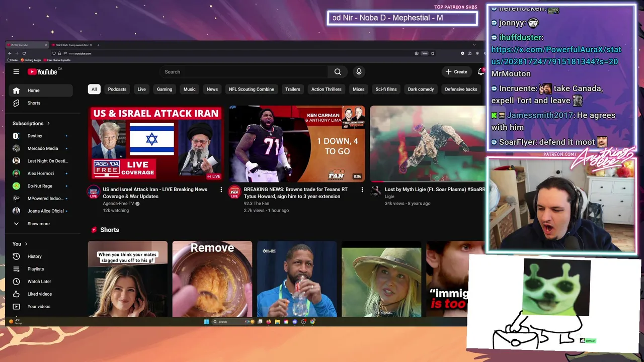Open Watch Later in the sidebar
Image resolution: width=644 pixels, height=362 pixels.
41,282
